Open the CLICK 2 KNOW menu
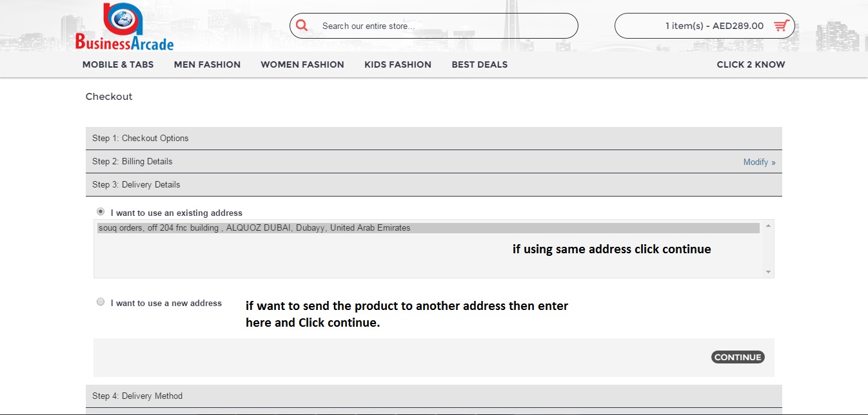 tap(751, 64)
